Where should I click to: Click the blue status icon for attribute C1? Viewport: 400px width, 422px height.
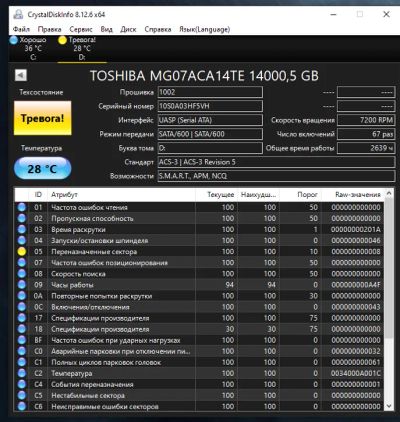[22, 362]
